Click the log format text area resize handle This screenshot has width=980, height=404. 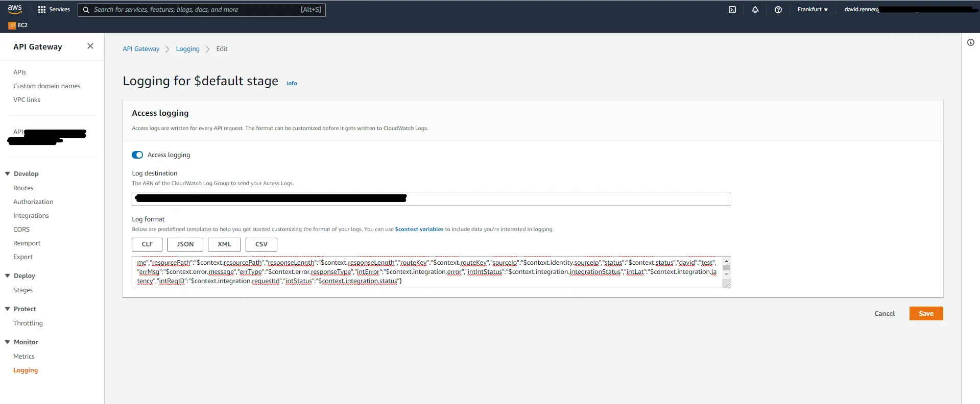coord(727,285)
